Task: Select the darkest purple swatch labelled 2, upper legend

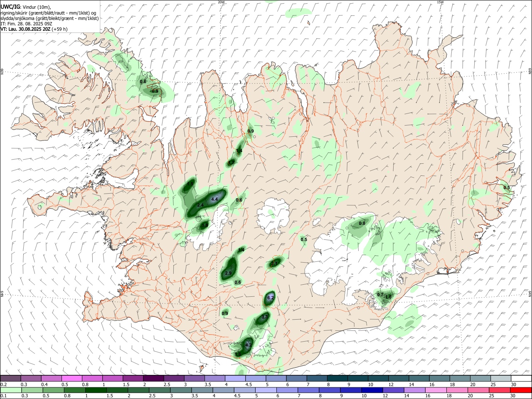Action: point(153,378)
